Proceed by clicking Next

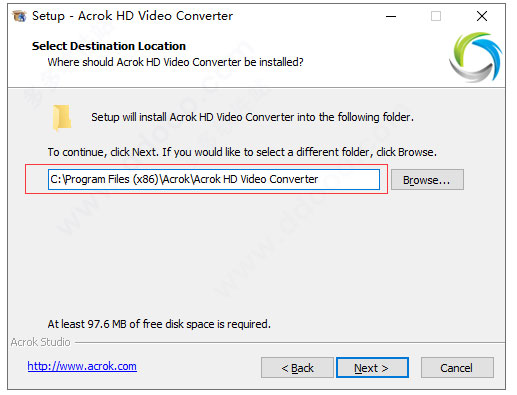click(372, 368)
